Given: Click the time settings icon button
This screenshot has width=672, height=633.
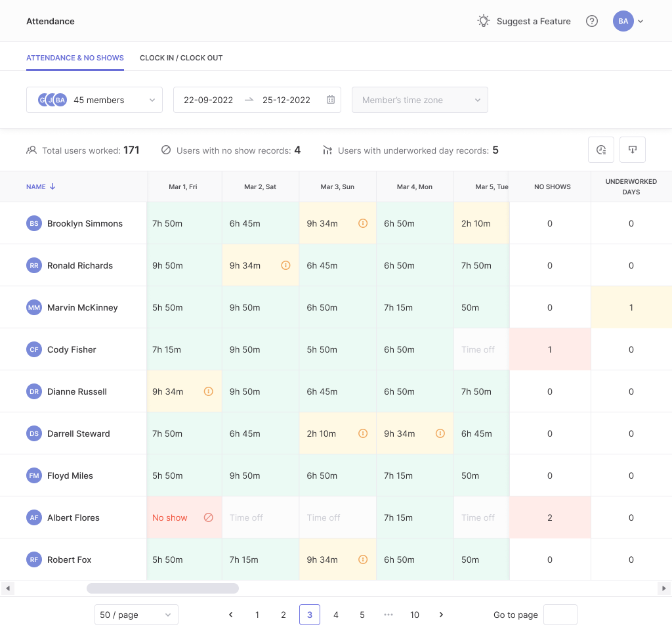Looking at the screenshot, I should 601,150.
